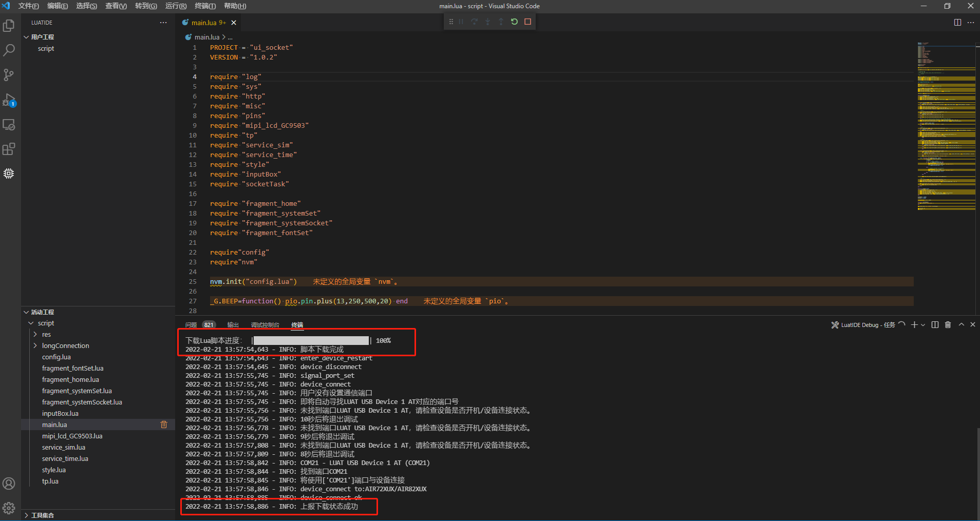980x521 pixels.
Task: Click the debug step over icon
Action: 474,22
